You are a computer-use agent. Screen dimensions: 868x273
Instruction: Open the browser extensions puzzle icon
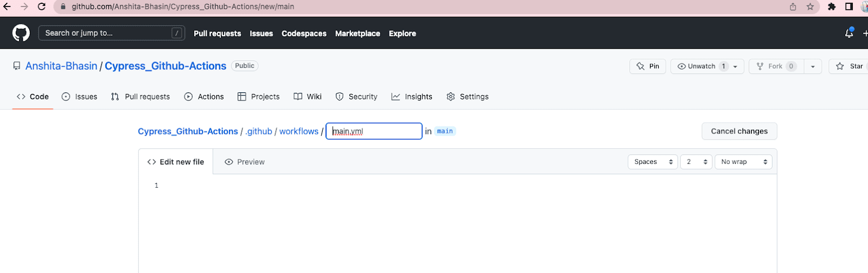832,7
